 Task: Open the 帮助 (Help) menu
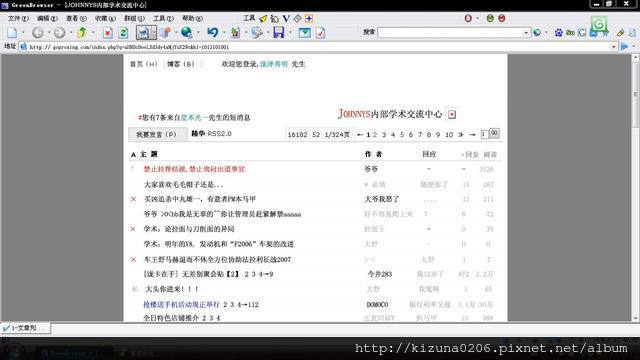pos(192,18)
